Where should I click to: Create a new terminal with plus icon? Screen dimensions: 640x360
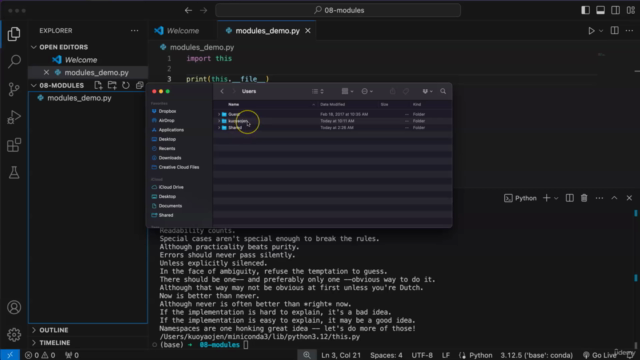[x=547, y=198]
